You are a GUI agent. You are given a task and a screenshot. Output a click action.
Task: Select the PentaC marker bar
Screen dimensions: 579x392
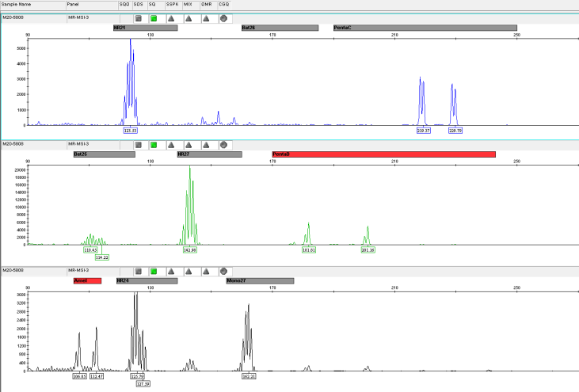424,28
